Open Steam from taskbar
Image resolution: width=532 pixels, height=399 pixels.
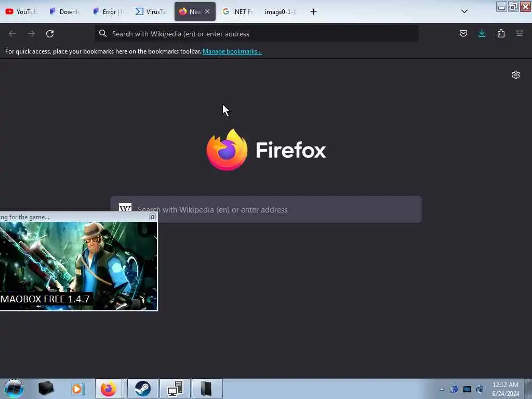142,389
